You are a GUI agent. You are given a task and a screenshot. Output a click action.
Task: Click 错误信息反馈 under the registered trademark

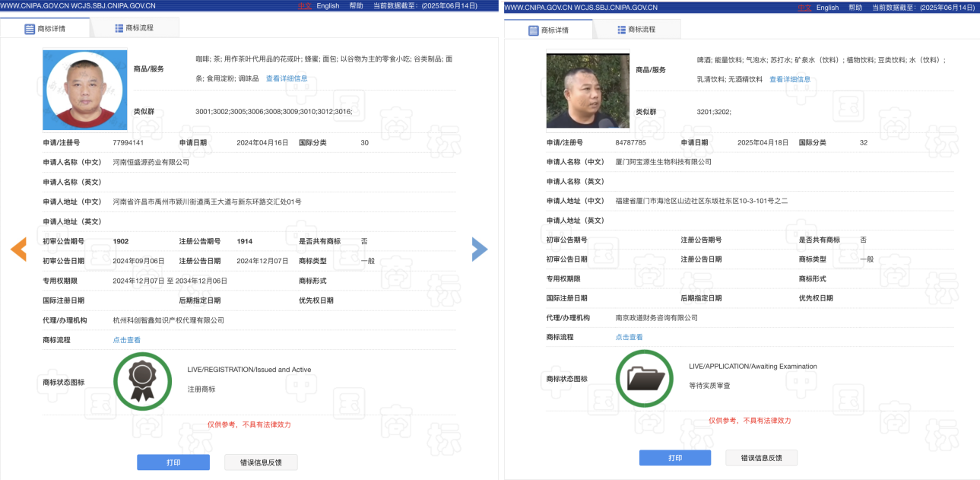click(x=261, y=462)
